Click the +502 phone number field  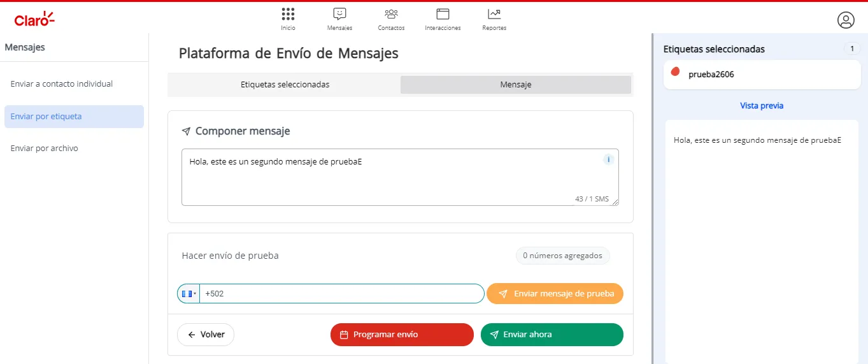[x=342, y=294]
